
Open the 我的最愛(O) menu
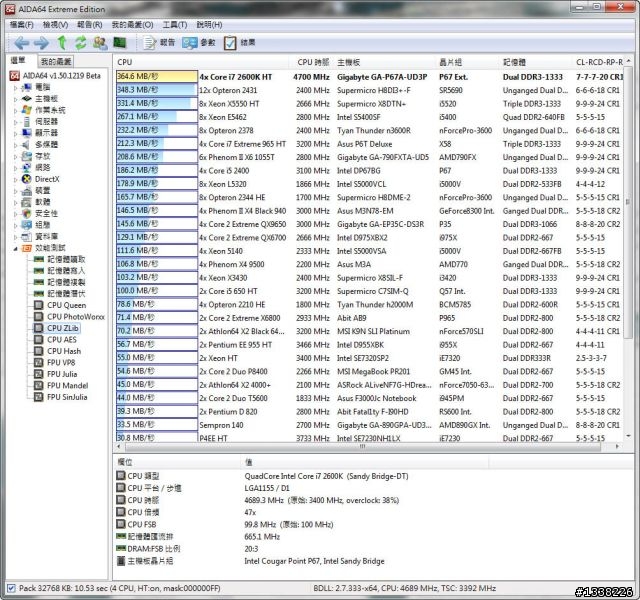(132, 25)
